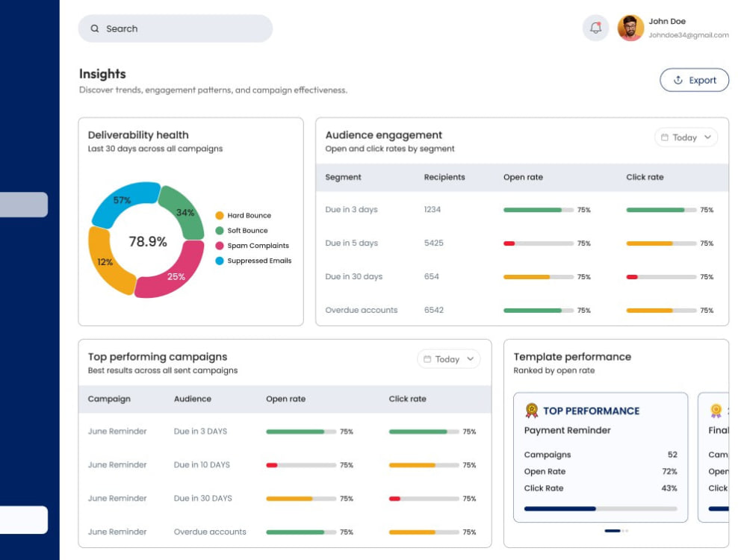The height and width of the screenshot is (560, 747).
Task: Click recipients value 5425
Action: [433, 243]
